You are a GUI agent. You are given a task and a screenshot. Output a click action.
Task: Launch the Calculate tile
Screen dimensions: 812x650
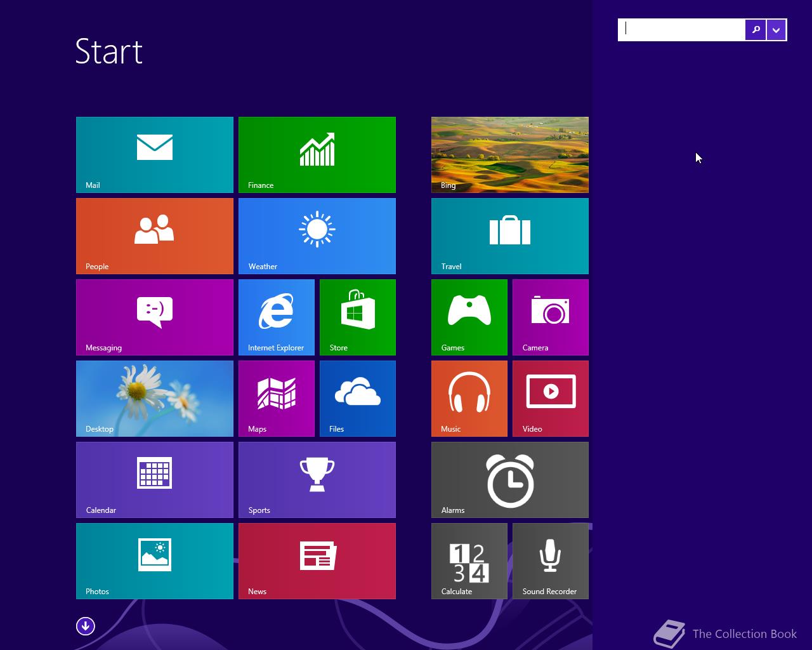click(469, 561)
